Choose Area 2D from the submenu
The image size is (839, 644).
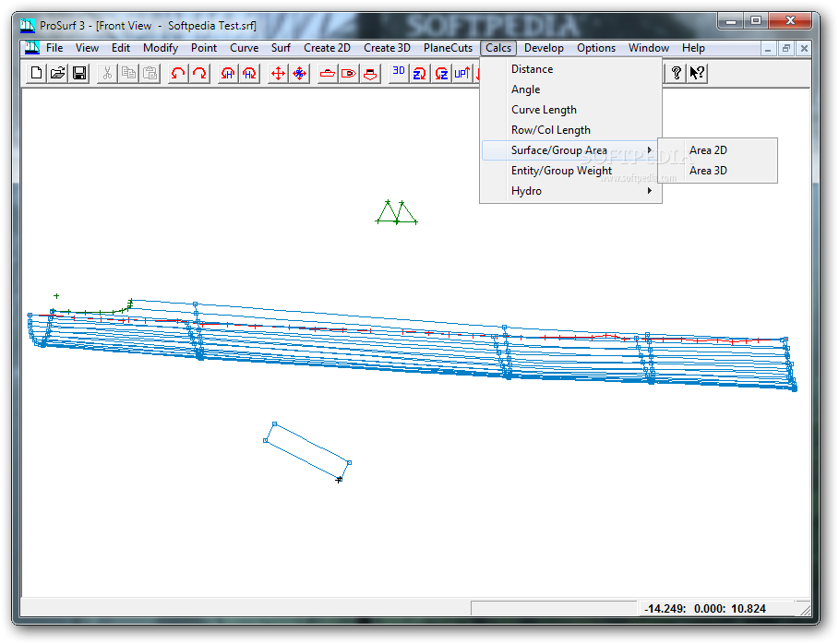(x=717, y=150)
